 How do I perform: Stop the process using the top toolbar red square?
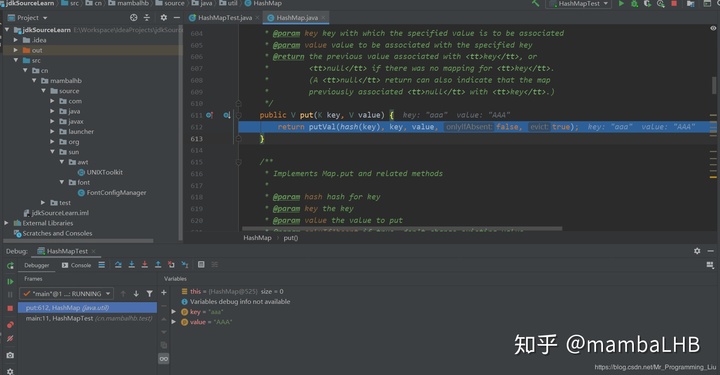[674, 4]
